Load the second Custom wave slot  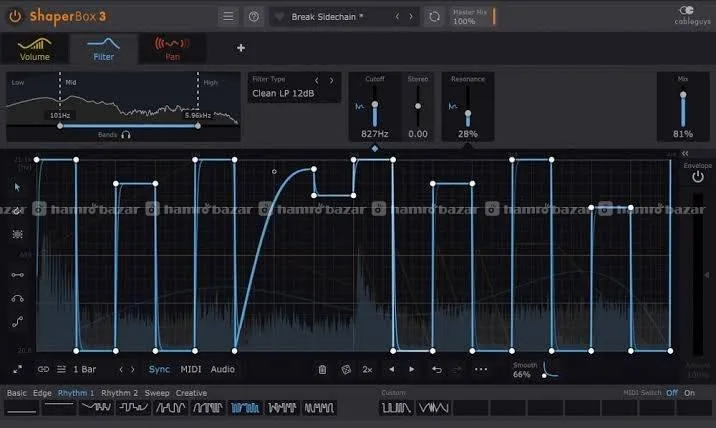(x=433, y=407)
